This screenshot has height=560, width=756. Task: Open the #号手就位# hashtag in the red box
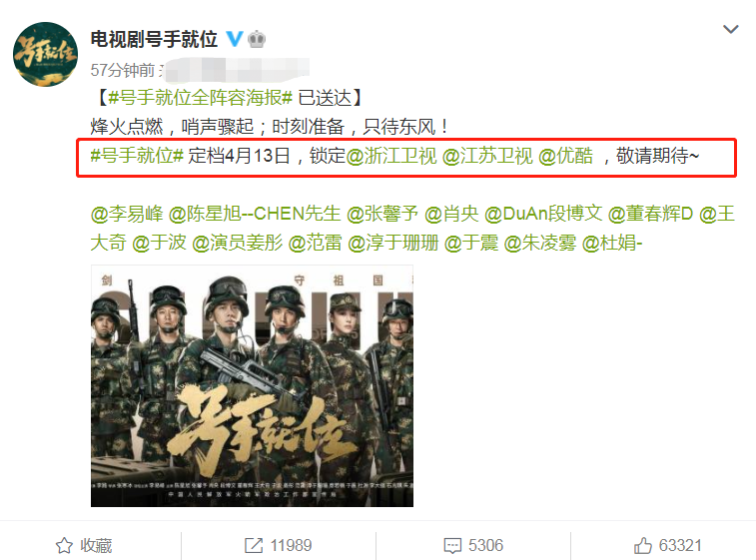coord(137,156)
